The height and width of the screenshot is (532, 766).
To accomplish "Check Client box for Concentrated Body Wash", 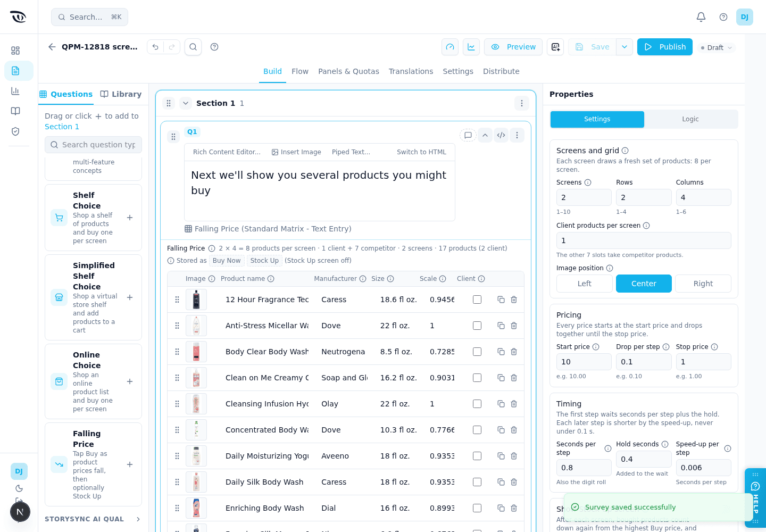I will pyautogui.click(x=477, y=430).
